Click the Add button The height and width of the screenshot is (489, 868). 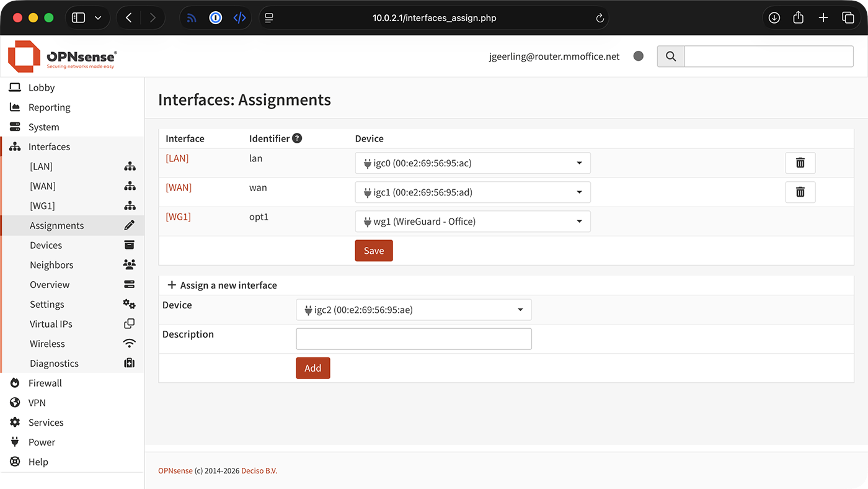point(313,368)
